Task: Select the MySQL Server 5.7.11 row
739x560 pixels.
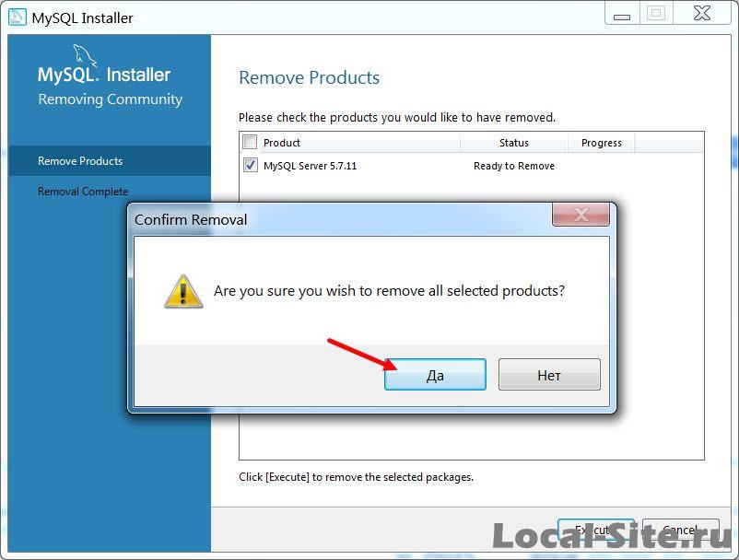Action: tap(471, 166)
